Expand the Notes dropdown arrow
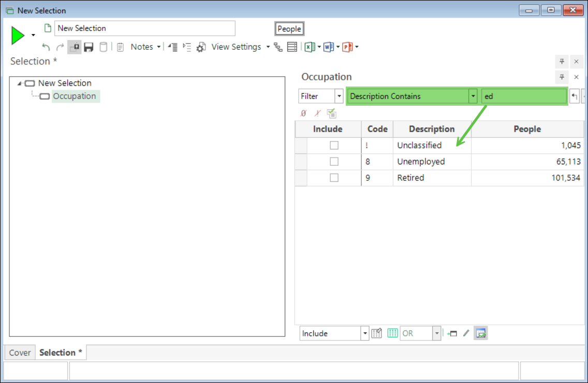Screen dimensions: 588x383 [159, 47]
